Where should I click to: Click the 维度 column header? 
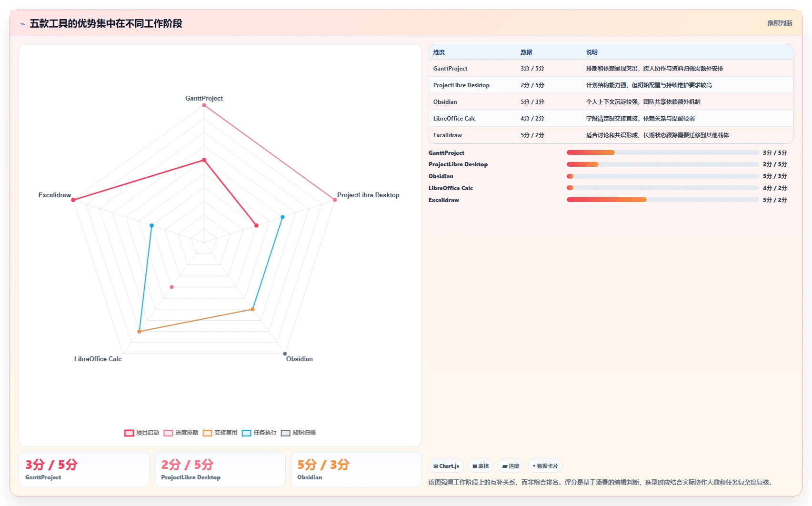tap(439, 52)
